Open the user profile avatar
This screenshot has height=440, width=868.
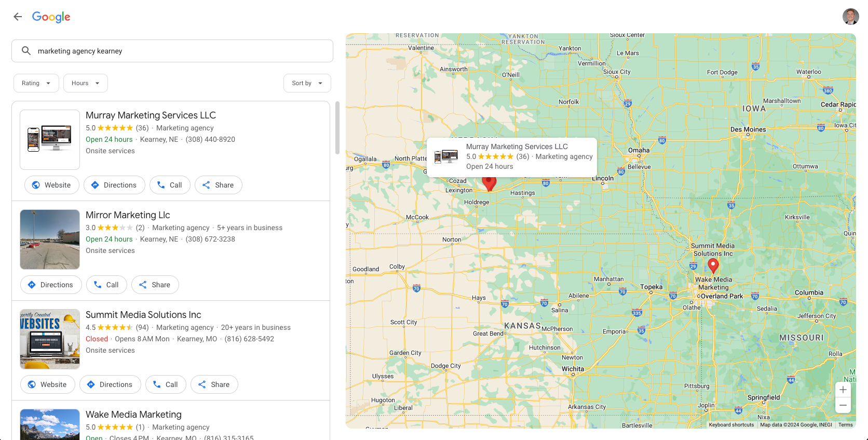pos(850,17)
